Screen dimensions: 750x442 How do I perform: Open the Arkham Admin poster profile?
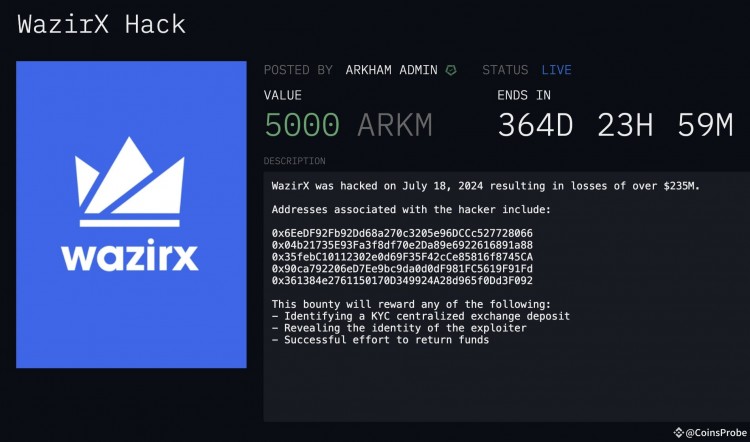[391, 70]
